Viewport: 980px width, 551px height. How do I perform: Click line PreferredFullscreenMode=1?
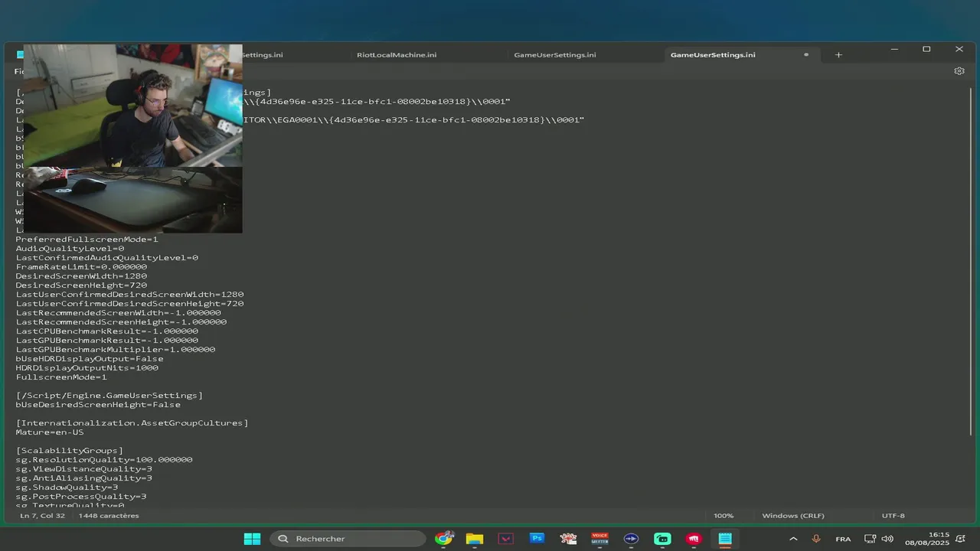(87, 240)
